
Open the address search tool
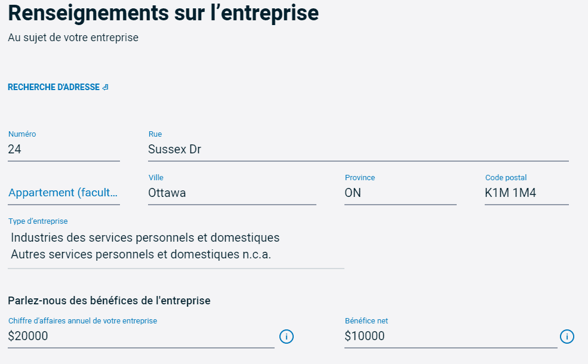tap(53, 87)
